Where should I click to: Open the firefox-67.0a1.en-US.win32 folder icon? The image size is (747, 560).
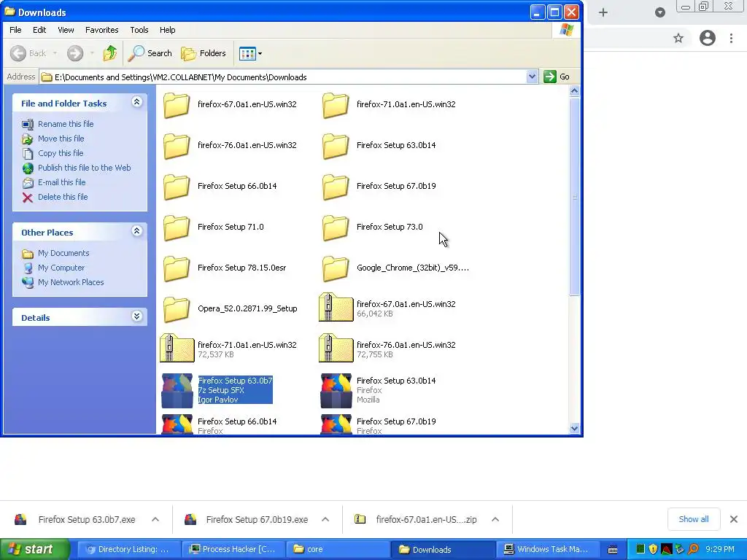177,105
